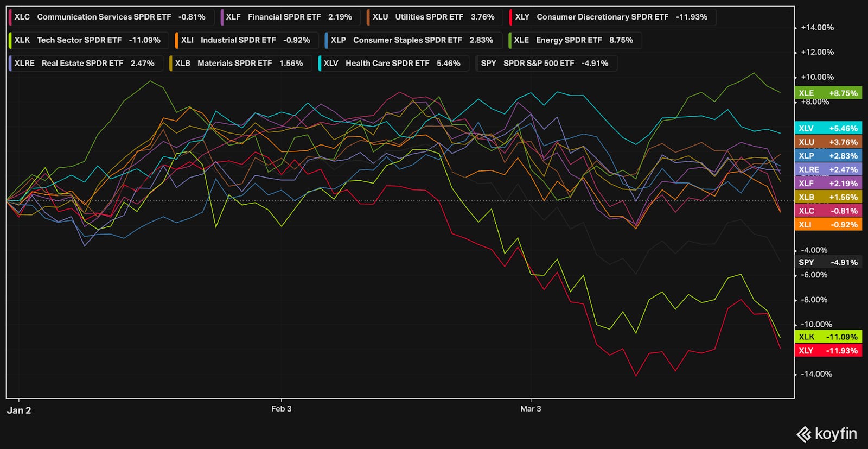Click the +10.00% y-axis label
Image resolution: width=868 pixels, height=449 pixels.
[x=817, y=77]
